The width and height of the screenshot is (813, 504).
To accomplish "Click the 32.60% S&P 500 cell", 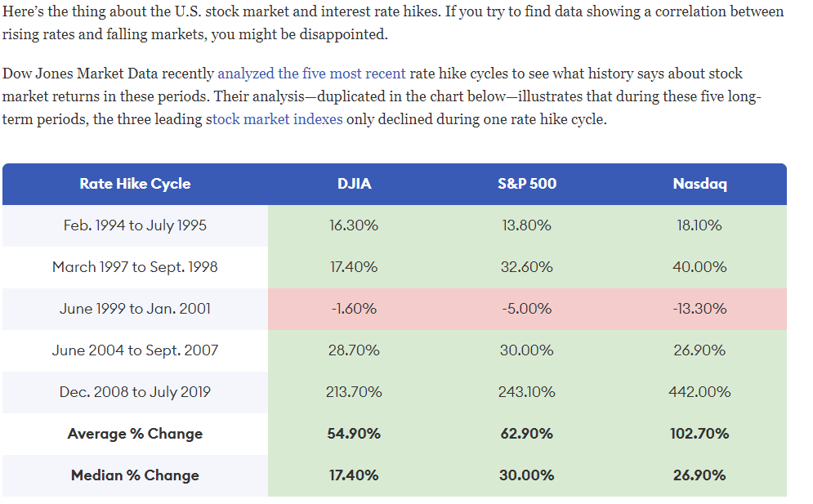I will pyautogui.click(x=526, y=267).
